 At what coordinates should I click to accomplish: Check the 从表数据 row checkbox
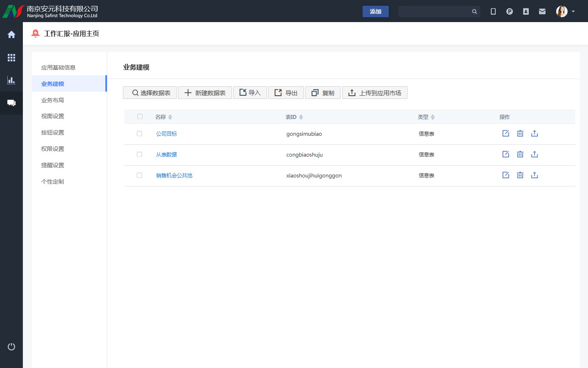click(x=140, y=155)
